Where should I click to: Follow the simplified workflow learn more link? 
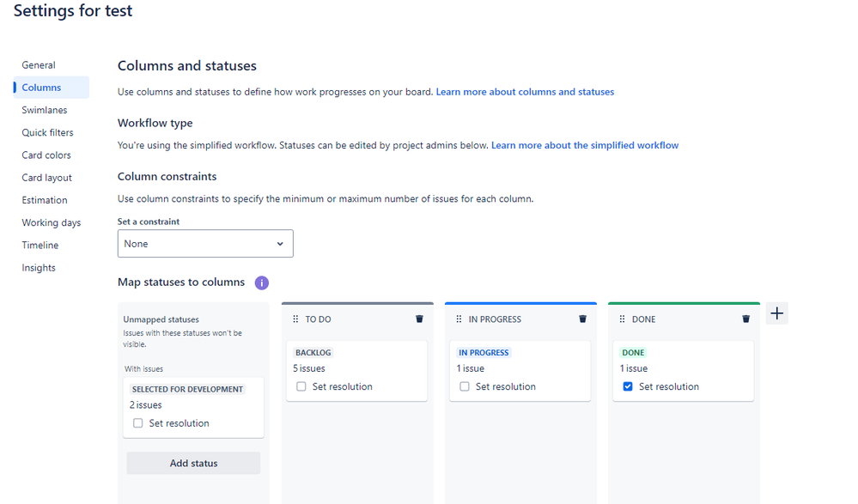(584, 146)
